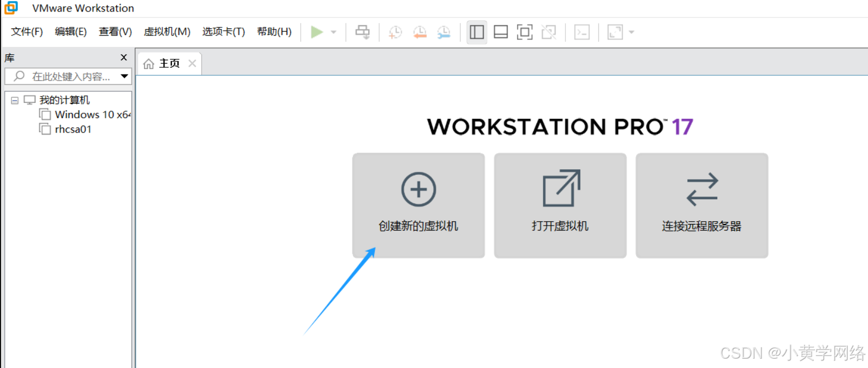Click the green Power On play icon
Screen dimensions: 868x368
[317, 32]
